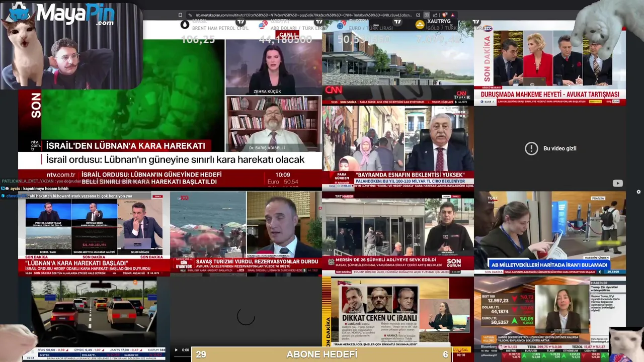644x362 pixels.
Task: Open the Bloomberg HT stream tile
Action: click(550, 319)
